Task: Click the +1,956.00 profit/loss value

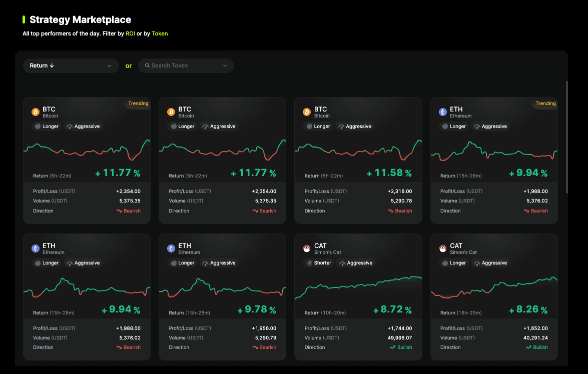Action: (264, 328)
